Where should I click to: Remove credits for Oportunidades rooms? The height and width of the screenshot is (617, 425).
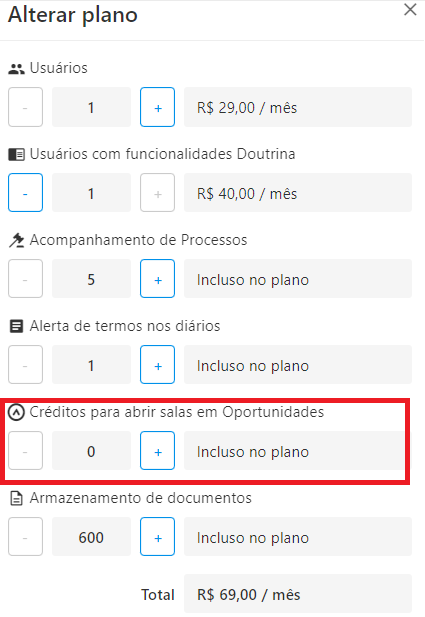pyautogui.click(x=26, y=451)
